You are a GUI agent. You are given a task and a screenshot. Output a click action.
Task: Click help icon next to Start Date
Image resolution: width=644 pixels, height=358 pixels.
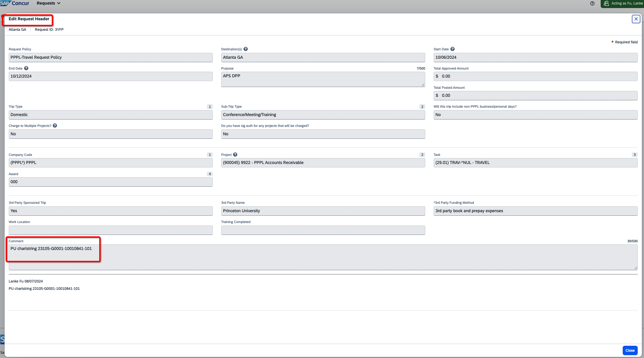point(453,49)
